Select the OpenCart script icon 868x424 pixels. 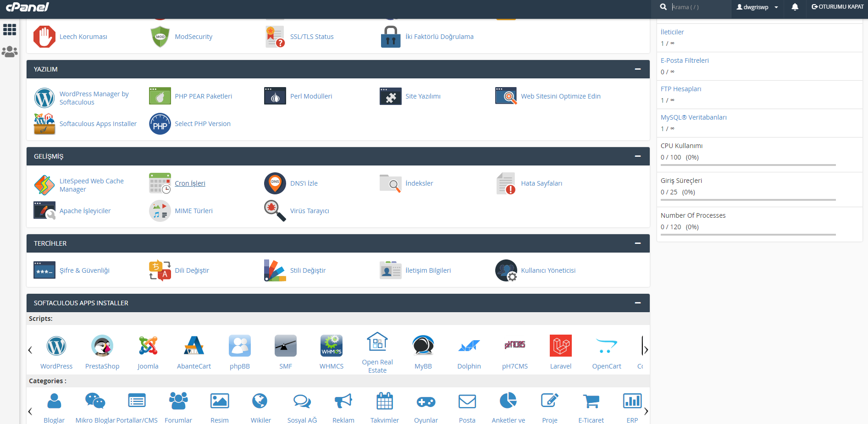point(607,346)
